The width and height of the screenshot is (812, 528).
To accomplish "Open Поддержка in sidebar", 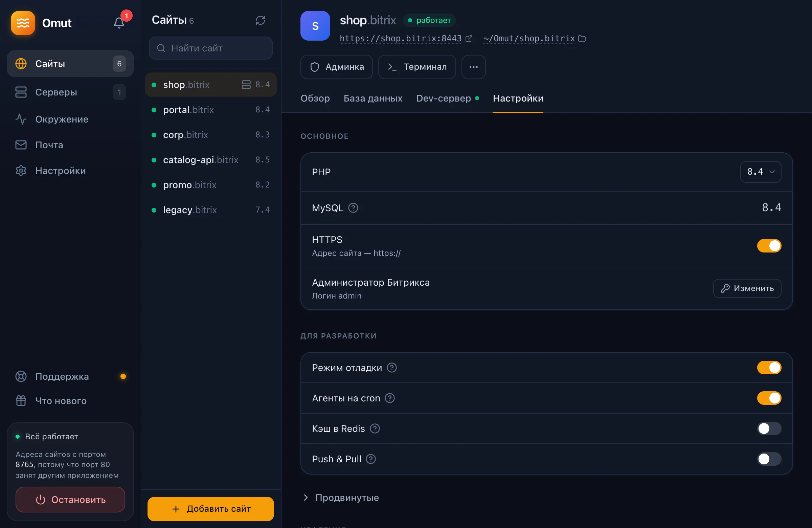I will coord(70,376).
